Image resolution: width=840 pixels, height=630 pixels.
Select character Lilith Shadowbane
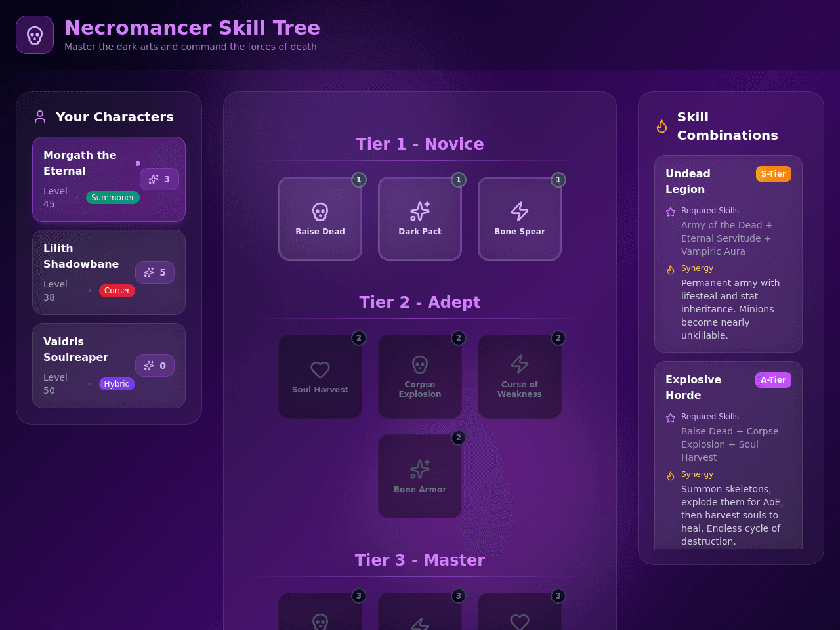[109, 272]
